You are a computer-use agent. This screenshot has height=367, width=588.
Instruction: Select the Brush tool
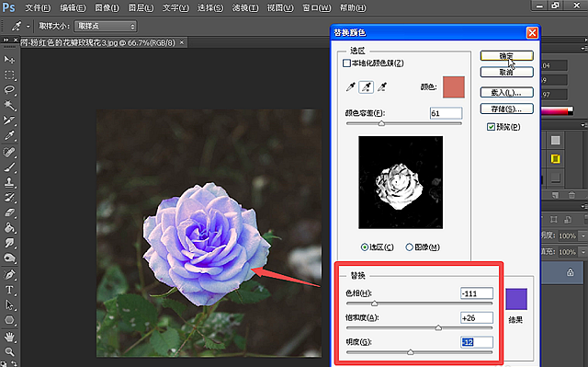coord(9,167)
